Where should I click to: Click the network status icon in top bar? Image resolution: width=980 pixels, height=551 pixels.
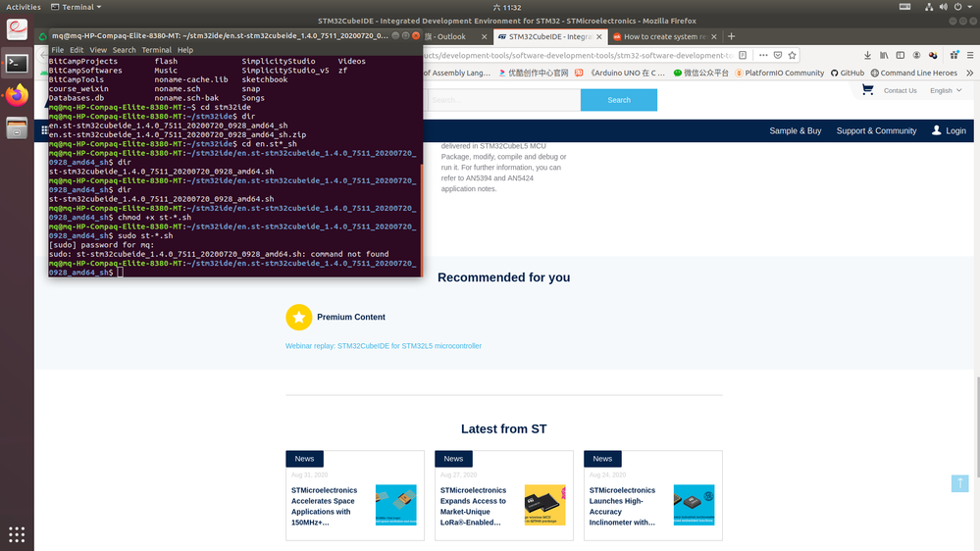click(929, 7)
